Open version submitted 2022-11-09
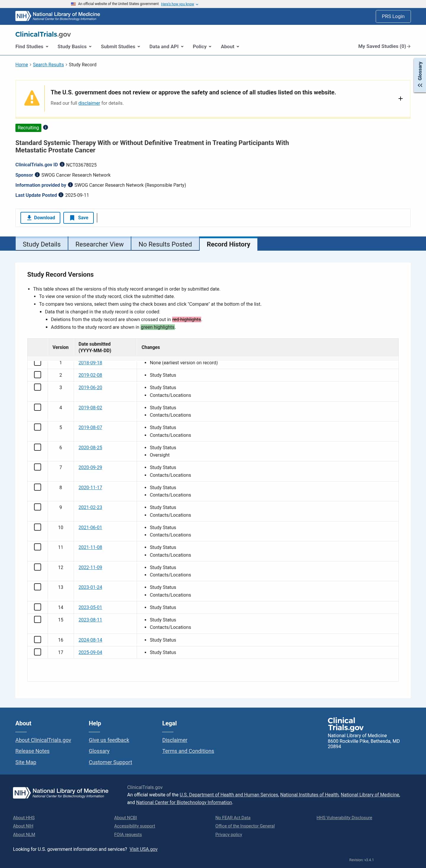Screen dimensions: 426x868 tap(90, 567)
